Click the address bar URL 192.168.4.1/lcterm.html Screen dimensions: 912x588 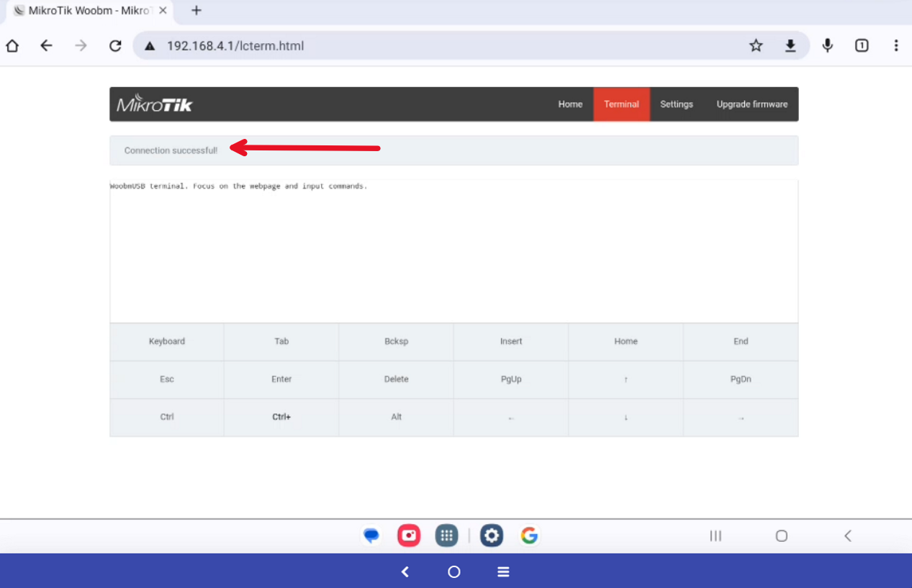point(235,46)
